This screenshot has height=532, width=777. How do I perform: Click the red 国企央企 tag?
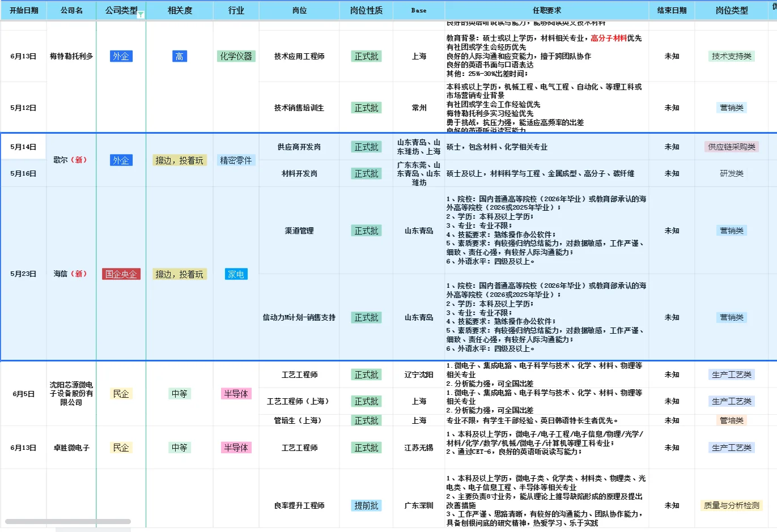click(121, 274)
